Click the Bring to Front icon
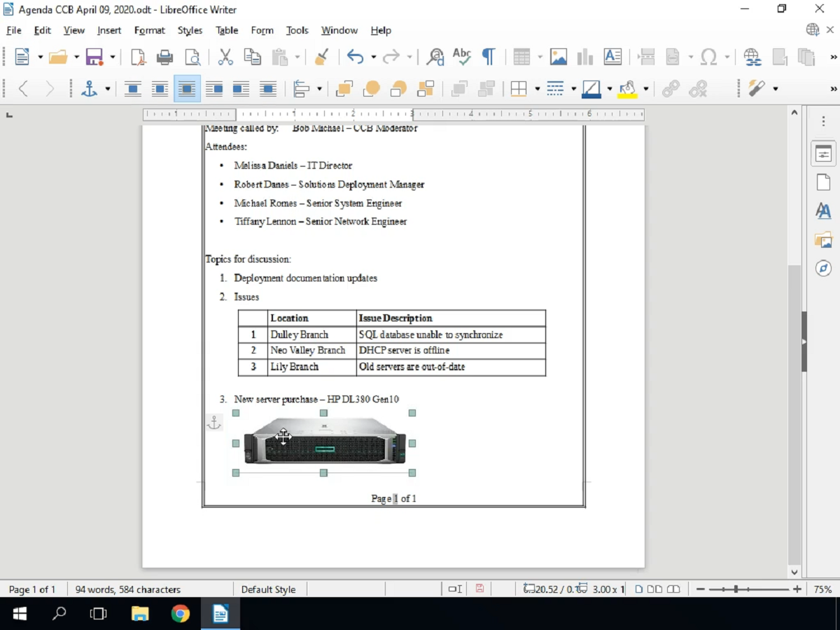 pos(344,89)
